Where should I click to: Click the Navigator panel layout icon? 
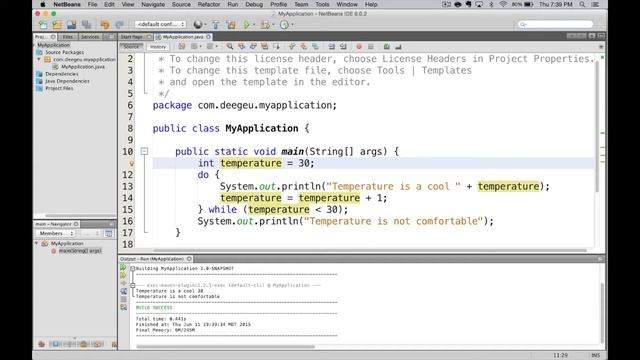click(x=109, y=233)
